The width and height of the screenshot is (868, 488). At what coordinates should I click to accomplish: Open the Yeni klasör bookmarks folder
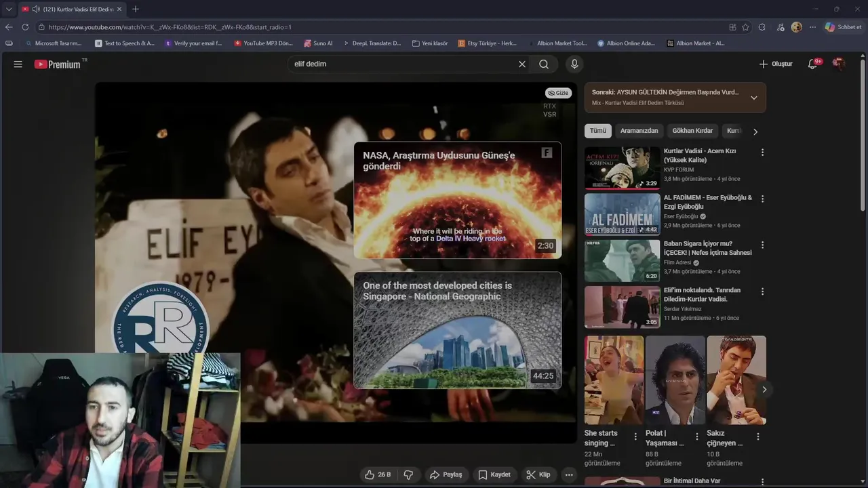coord(429,43)
